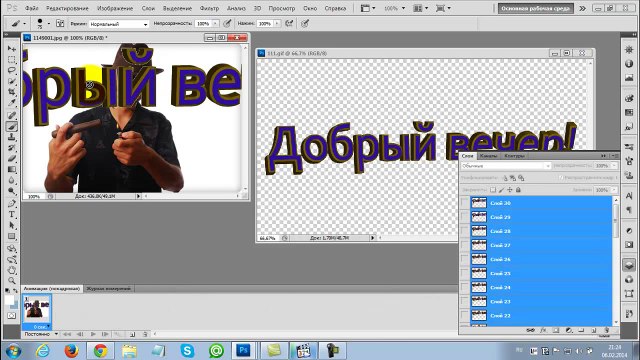Select the Hand tool
The width and height of the screenshot is (640, 360).
click(11, 270)
